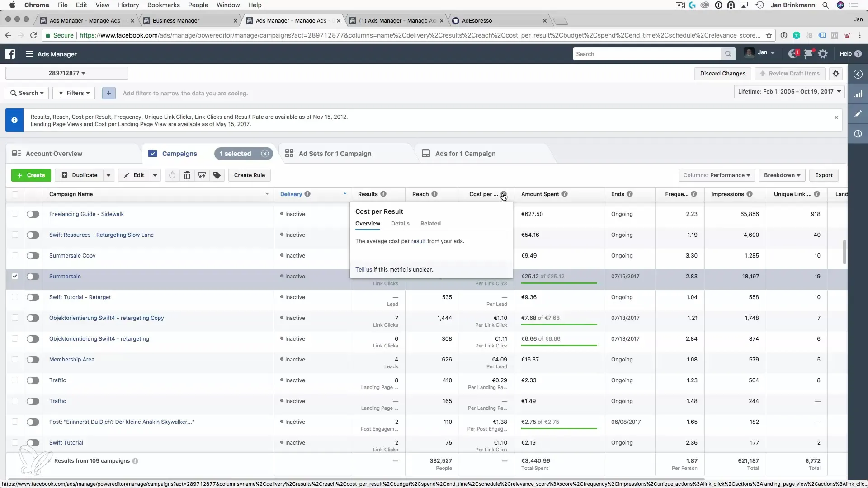Click the add filter plus button
The image size is (868, 488).
coord(108,93)
